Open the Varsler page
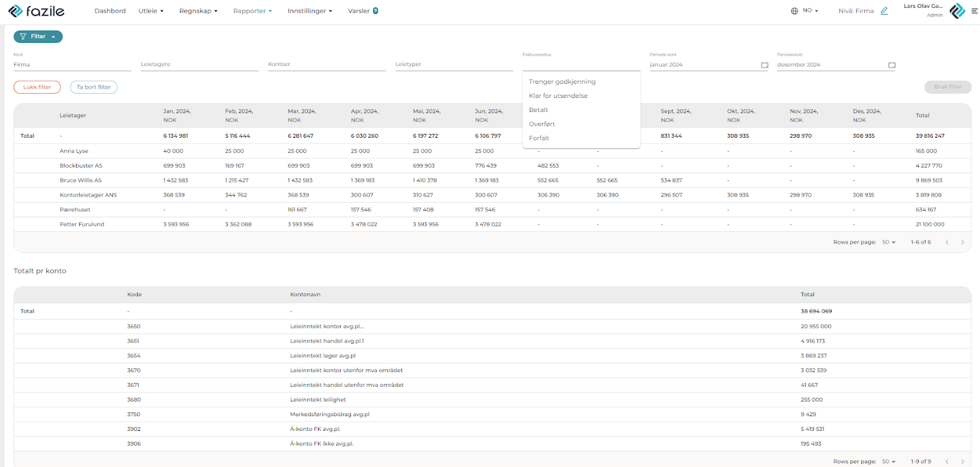 (x=359, y=11)
